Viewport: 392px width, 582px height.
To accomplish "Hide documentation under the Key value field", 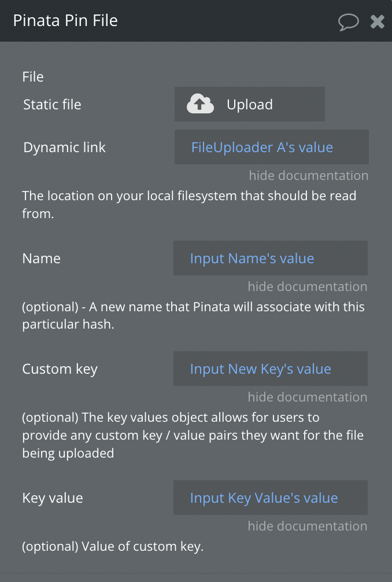I will (x=308, y=526).
